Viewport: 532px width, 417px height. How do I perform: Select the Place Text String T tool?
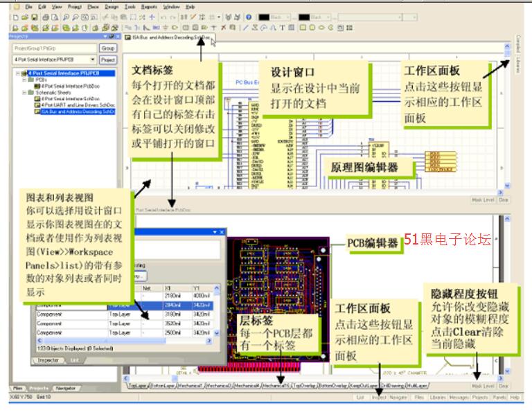click(x=283, y=28)
